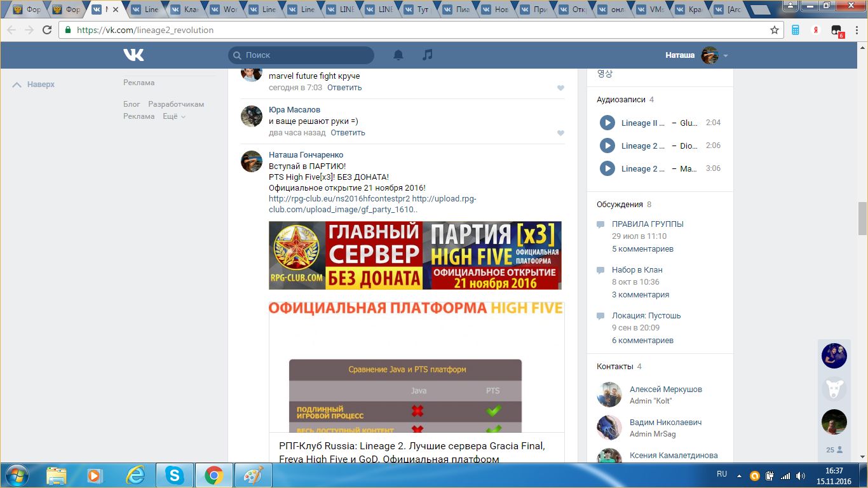This screenshot has width=868, height=488.
Task: Open the notifications bell
Action: tap(398, 55)
